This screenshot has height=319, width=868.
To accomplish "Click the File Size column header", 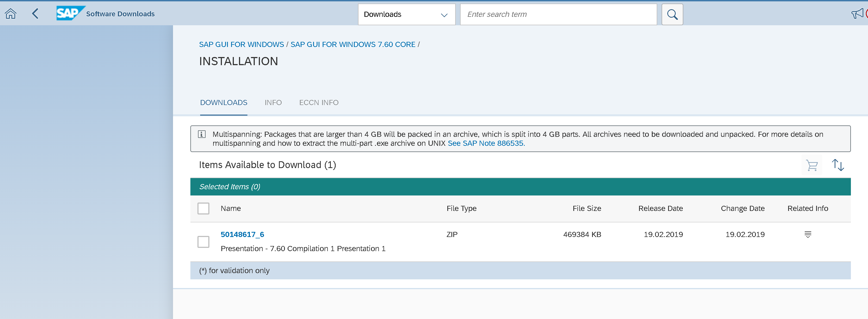I will [587, 209].
